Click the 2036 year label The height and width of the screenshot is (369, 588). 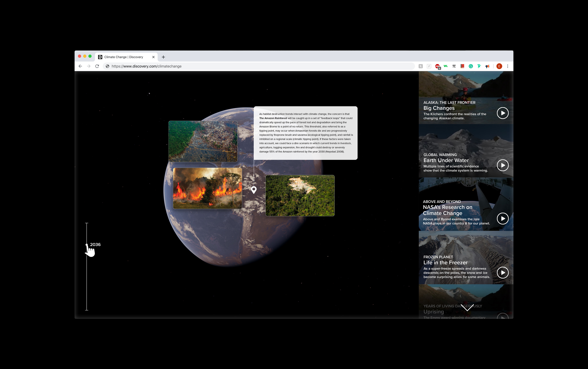[x=95, y=245]
